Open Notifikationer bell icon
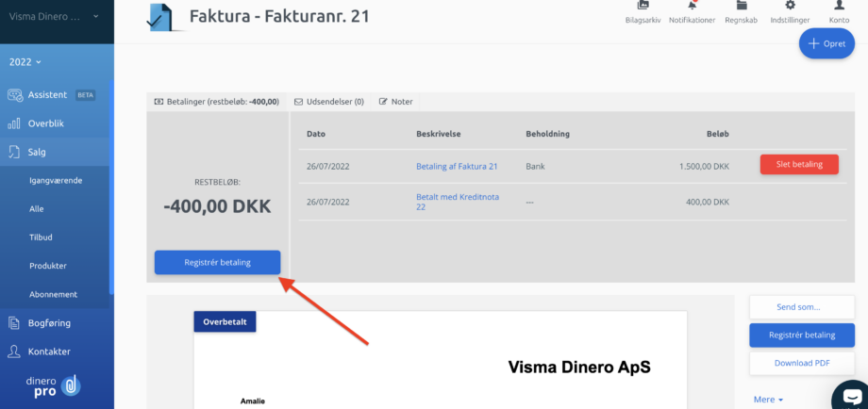The width and height of the screenshot is (868, 409). [x=692, y=6]
